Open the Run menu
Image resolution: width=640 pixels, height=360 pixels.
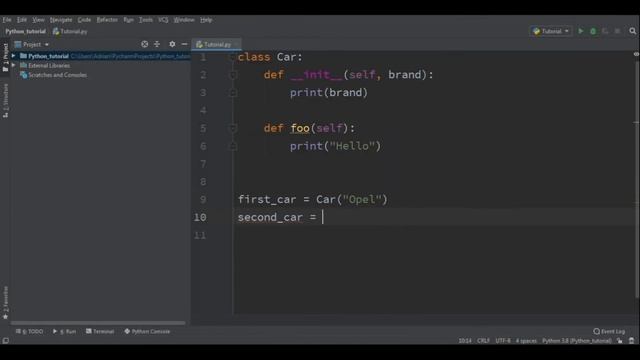(128, 20)
